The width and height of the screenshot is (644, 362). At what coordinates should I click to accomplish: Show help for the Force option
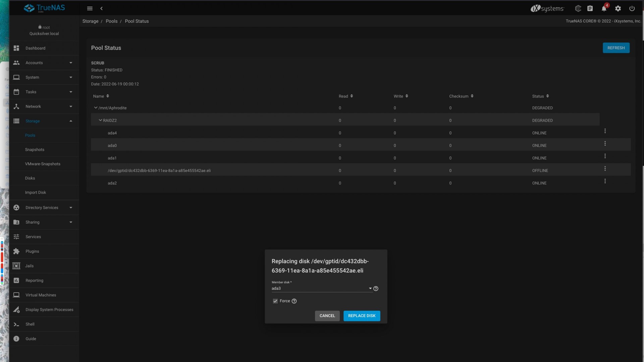coord(294,301)
